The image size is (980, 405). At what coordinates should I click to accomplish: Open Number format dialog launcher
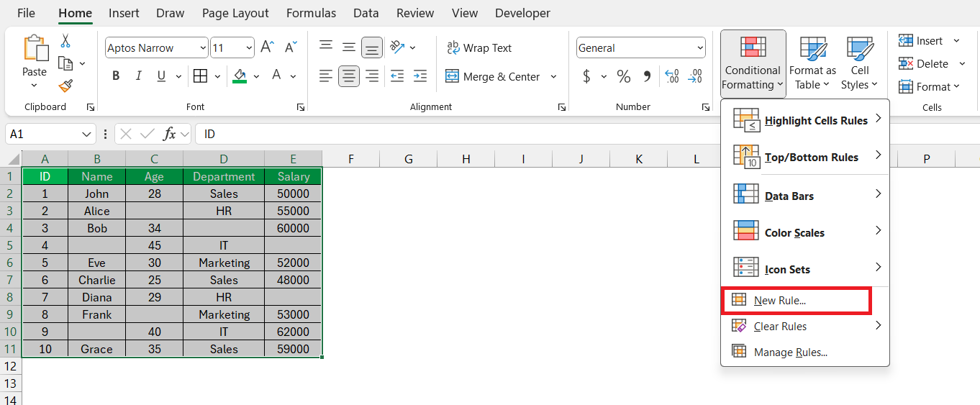(x=705, y=107)
